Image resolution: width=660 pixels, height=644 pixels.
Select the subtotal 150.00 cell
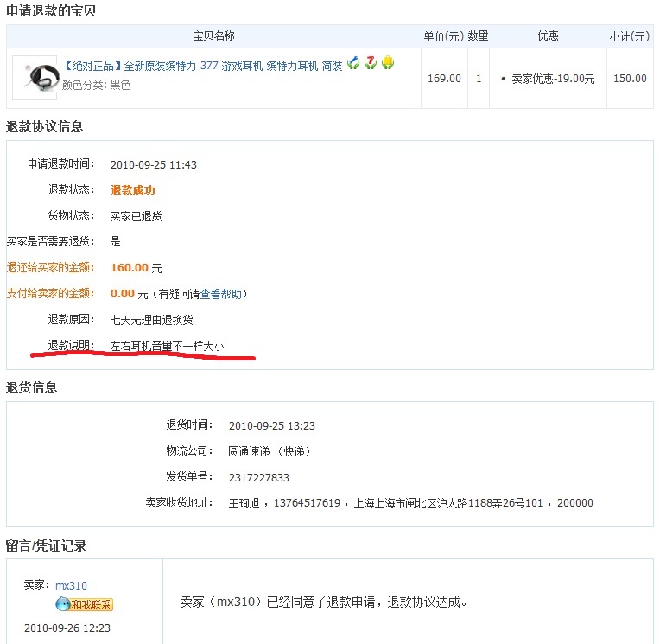(x=630, y=79)
